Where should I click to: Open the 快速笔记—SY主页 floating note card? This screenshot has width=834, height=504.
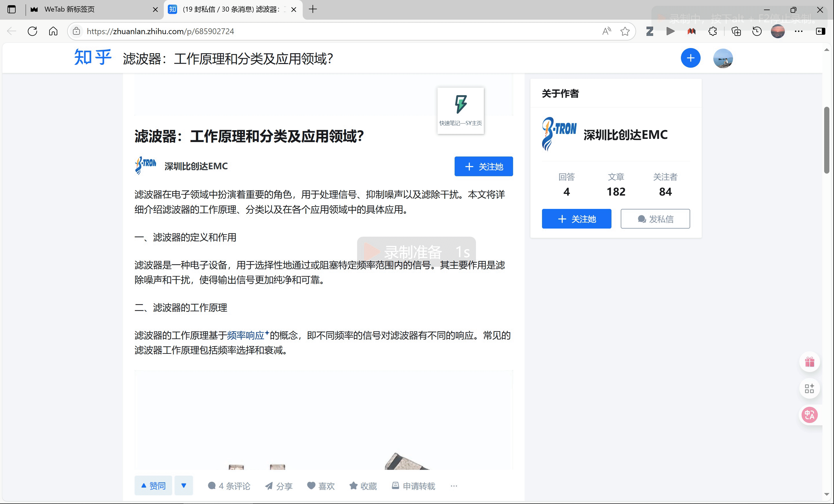click(460, 111)
